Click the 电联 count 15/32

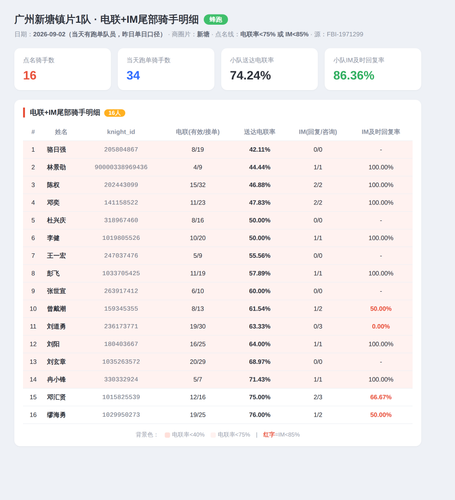[198, 185]
